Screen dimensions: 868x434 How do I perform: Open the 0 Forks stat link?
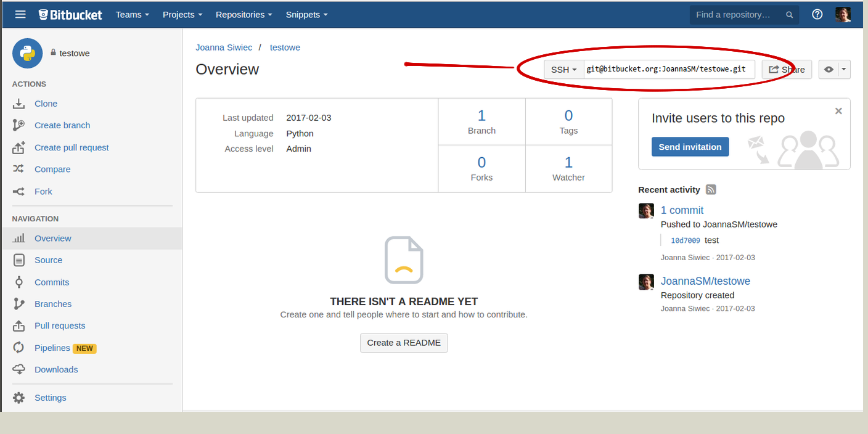point(481,169)
